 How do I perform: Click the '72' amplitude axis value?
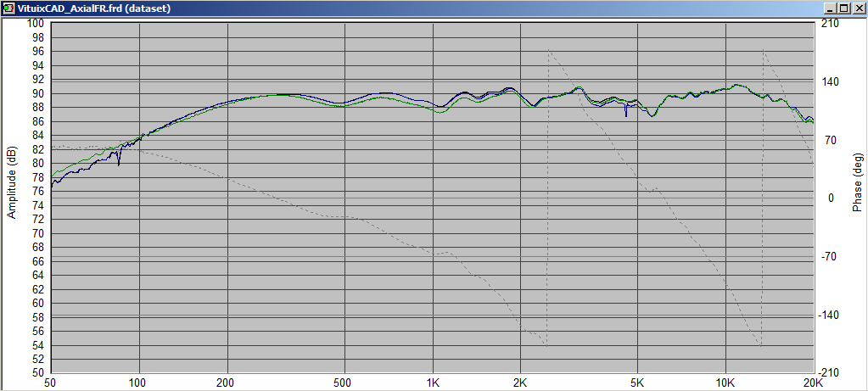tap(37, 220)
